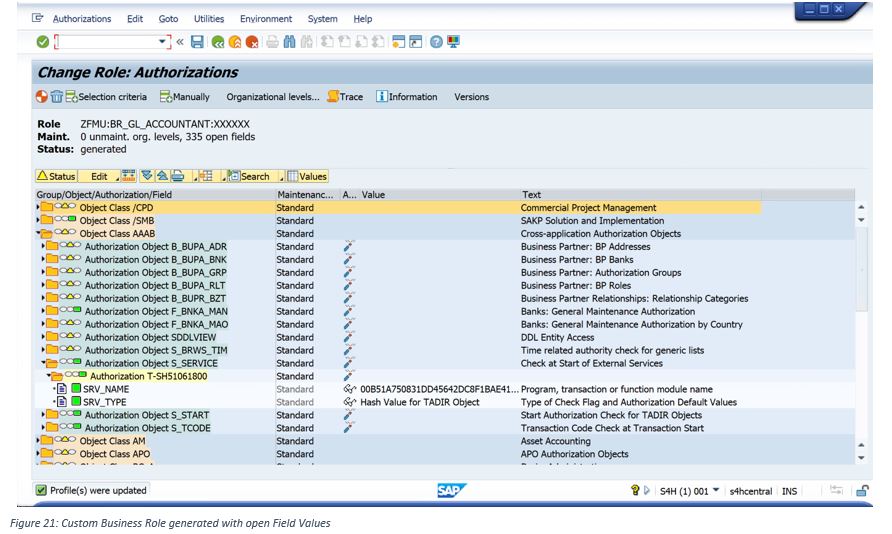Open the S4H (1) 001 system dropdown
Screen dimensions: 892x534
716,490
